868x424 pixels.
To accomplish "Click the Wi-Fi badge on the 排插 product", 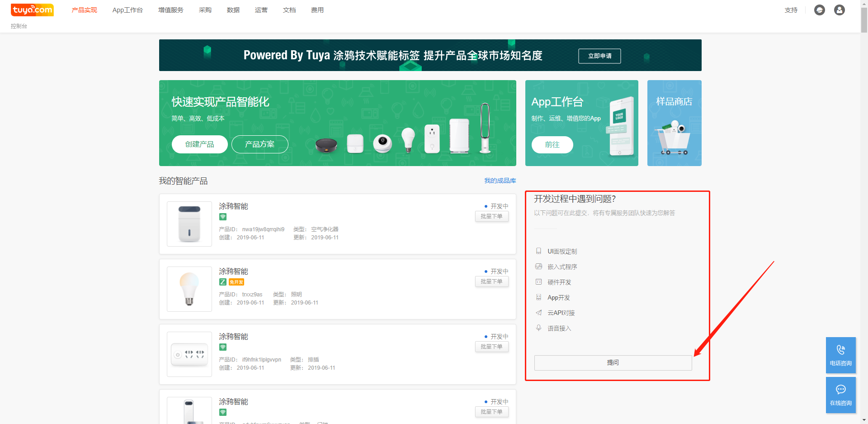I will pos(223,347).
